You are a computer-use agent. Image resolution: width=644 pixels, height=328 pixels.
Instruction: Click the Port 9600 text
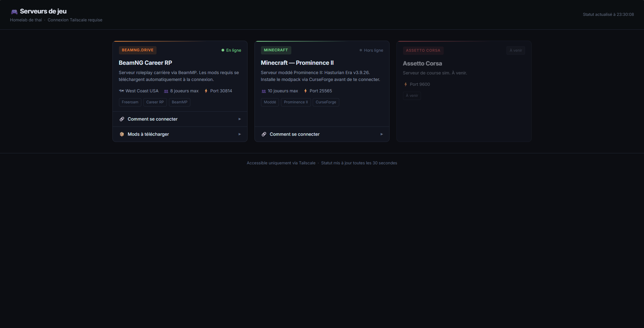420,84
